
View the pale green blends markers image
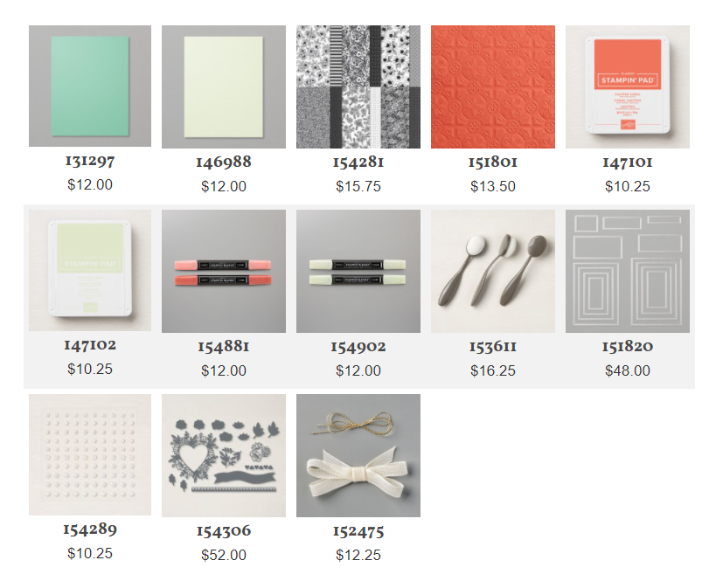click(x=358, y=271)
